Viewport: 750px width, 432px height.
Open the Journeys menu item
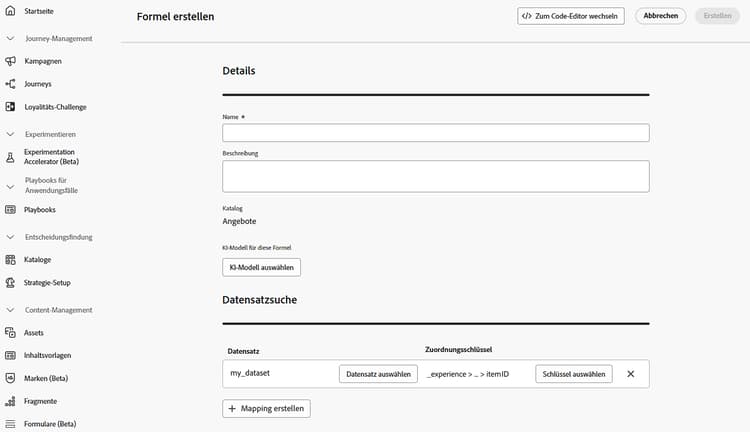(x=37, y=84)
